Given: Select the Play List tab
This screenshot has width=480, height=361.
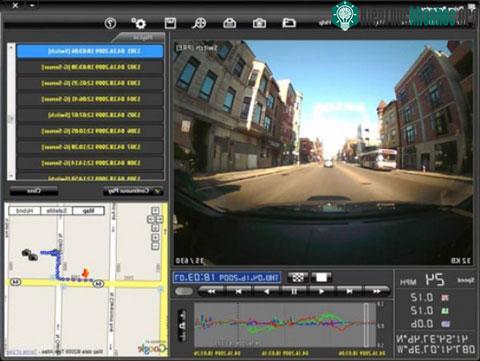Looking at the screenshot, I should tap(138, 37).
